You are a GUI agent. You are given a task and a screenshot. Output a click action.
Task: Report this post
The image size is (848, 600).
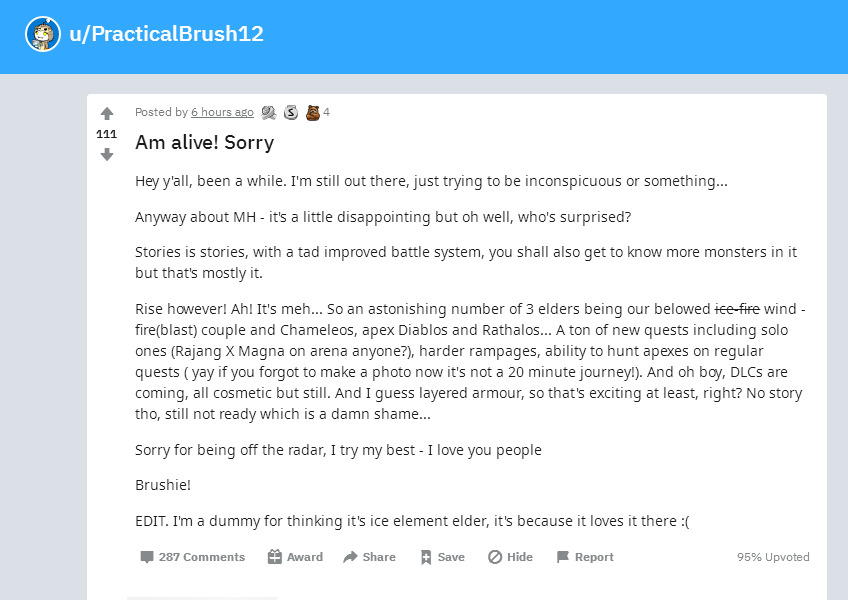[585, 557]
